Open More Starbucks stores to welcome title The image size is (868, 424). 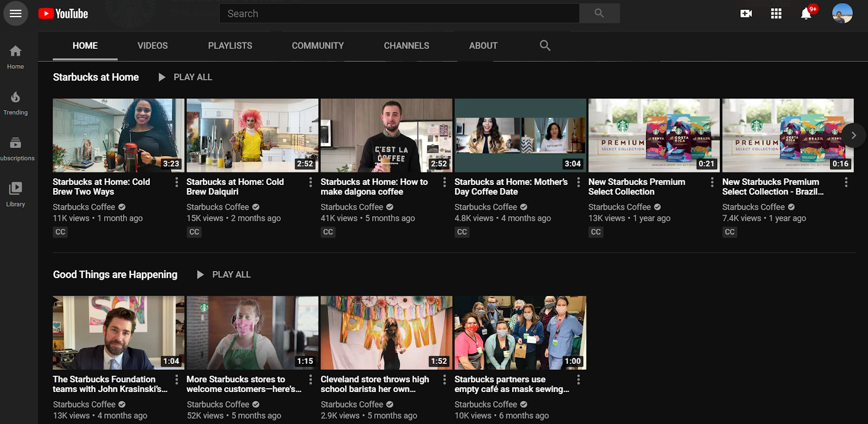(244, 384)
